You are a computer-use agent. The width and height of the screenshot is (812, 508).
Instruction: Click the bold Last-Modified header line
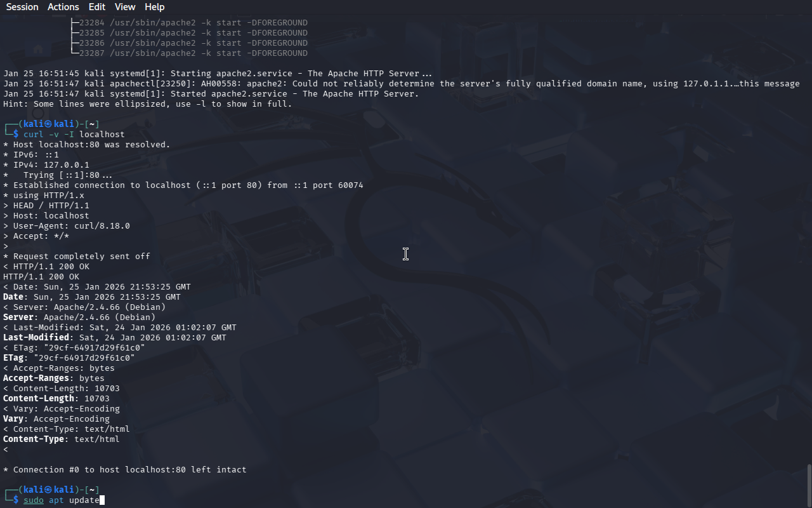click(115, 338)
